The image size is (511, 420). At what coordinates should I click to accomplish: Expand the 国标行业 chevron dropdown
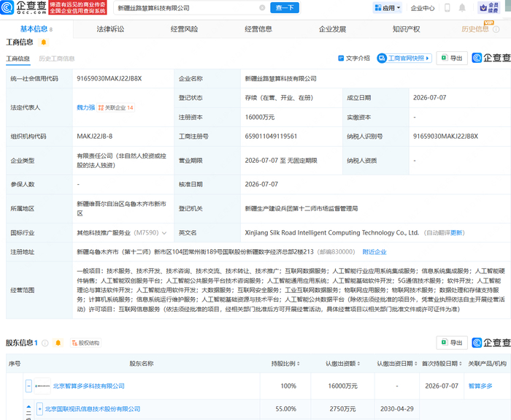tap(164, 233)
